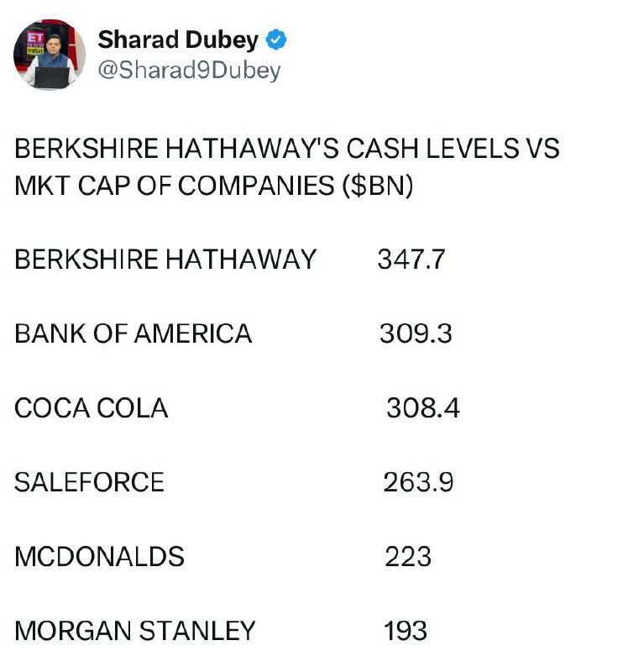Select the BERKSHIRE HATHAWAY row label
This screenshot has width=628, height=672.
[165, 260]
